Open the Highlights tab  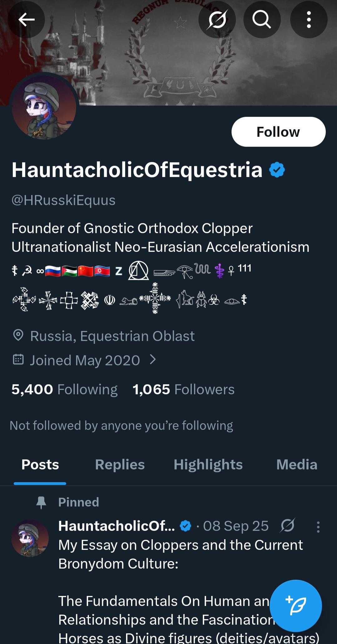point(208,464)
